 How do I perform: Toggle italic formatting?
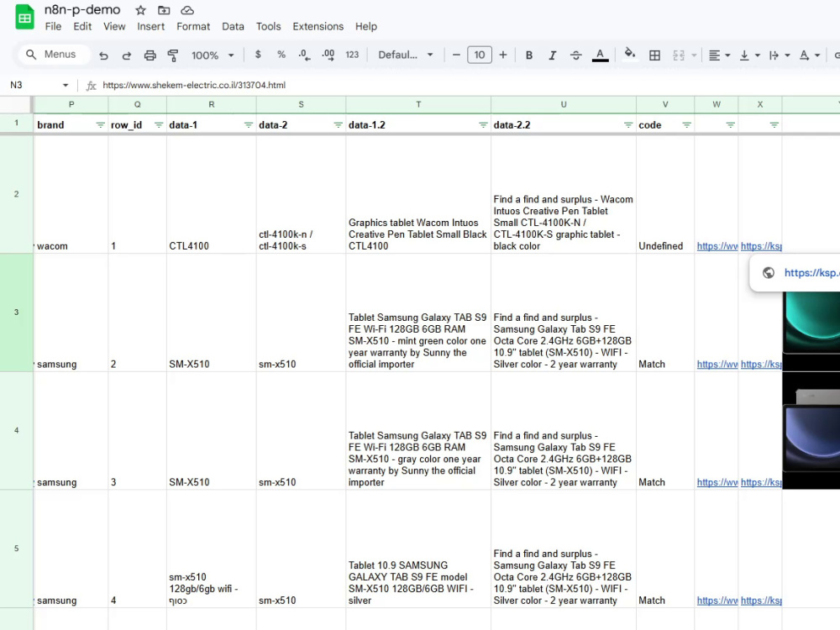pos(553,55)
